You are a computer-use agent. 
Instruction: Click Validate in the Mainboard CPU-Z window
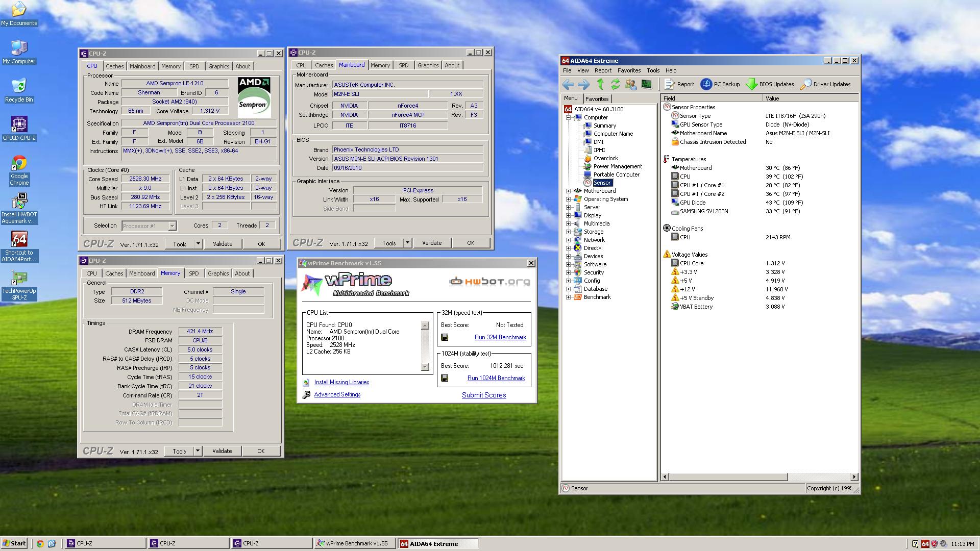pyautogui.click(x=432, y=243)
